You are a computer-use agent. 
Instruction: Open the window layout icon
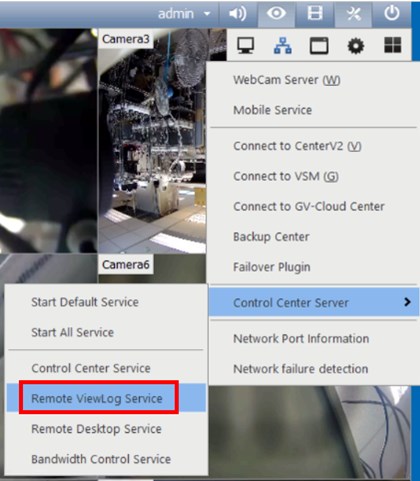[x=319, y=46]
